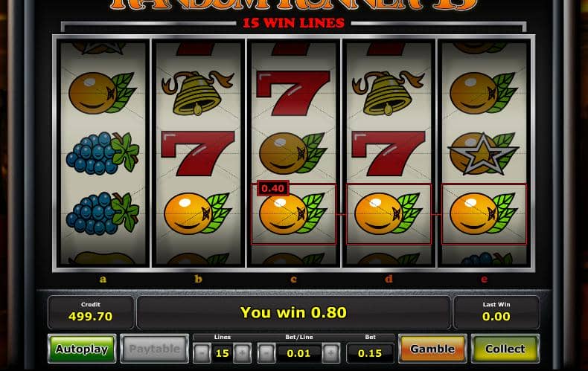Click the Autoplay button
The width and height of the screenshot is (588, 371).
pyautogui.click(x=82, y=349)
